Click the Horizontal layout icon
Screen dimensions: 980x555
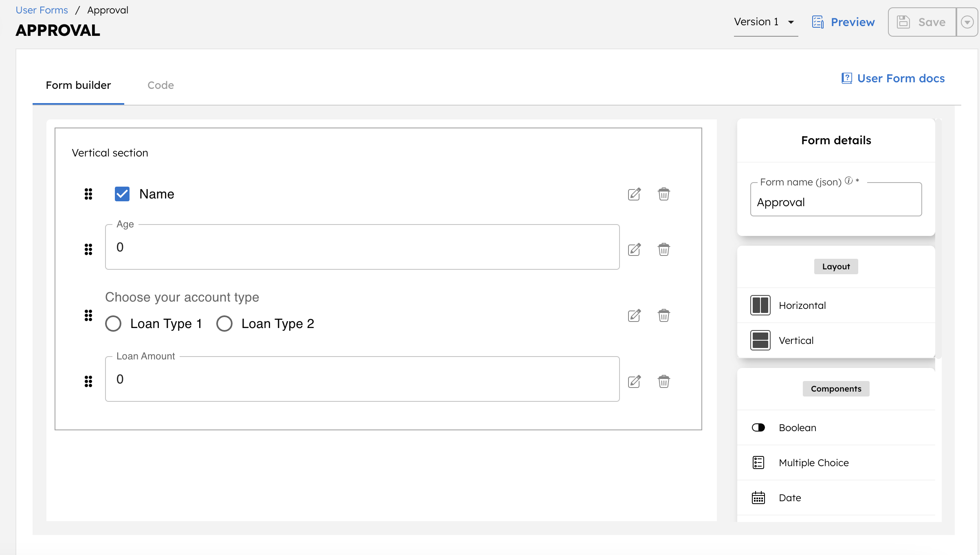coord(760,305)
